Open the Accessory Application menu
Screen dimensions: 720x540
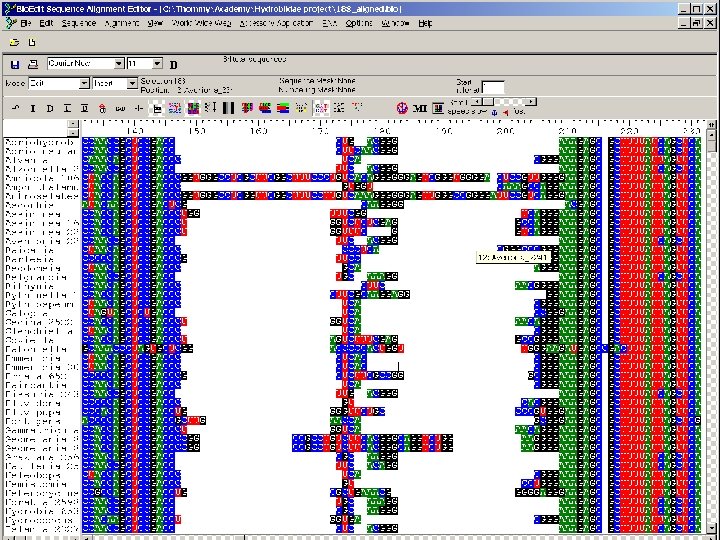(x=276, y=23)
